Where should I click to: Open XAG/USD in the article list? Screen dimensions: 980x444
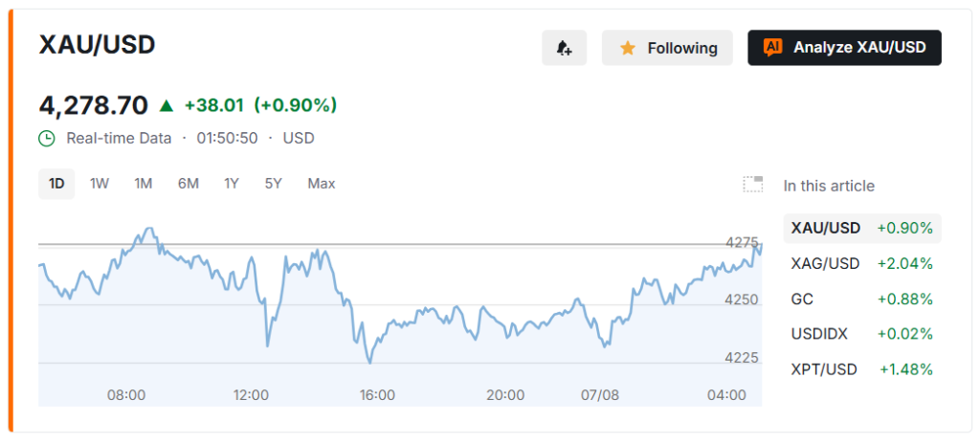click(x=862, y=264)
